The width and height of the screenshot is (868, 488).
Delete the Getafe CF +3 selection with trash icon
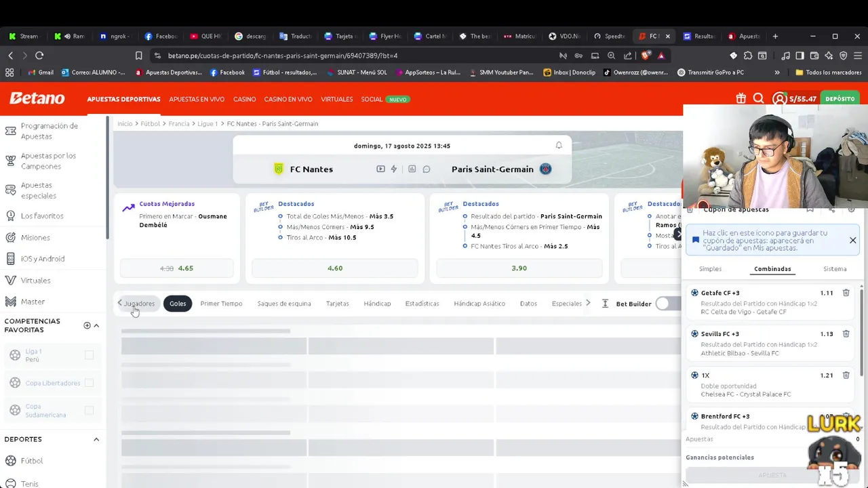846,293
